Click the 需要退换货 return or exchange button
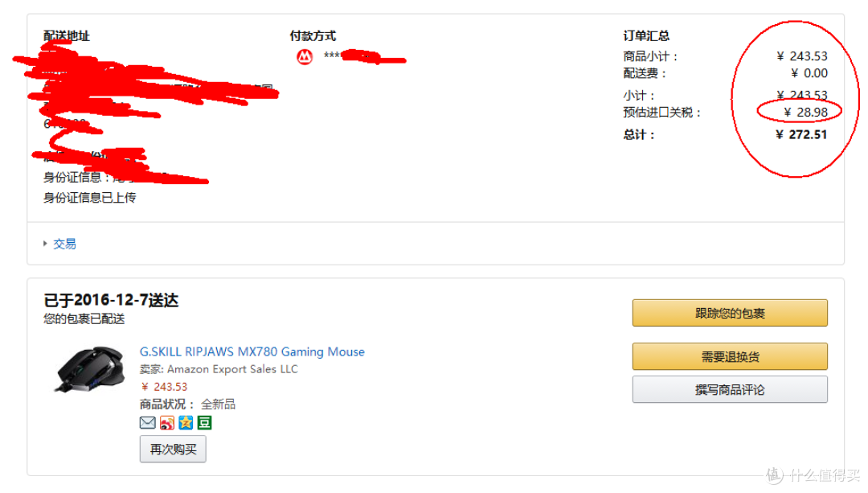The image size is (868, 493). pos(729,356)
